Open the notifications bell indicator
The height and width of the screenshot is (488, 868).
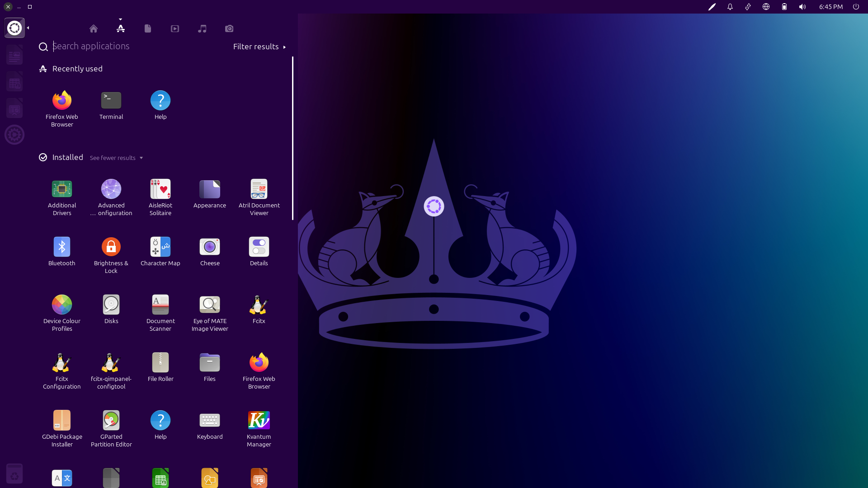(730, 7)
